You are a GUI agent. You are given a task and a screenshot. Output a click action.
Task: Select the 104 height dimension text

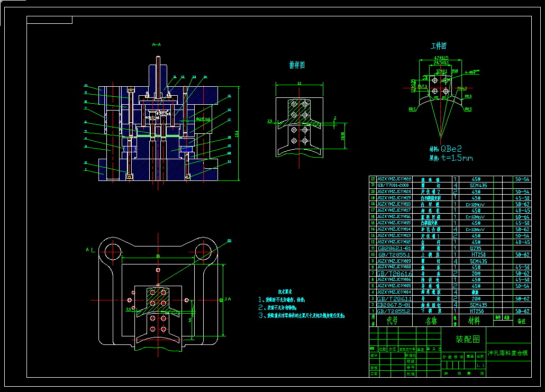(x=237, y=133)
